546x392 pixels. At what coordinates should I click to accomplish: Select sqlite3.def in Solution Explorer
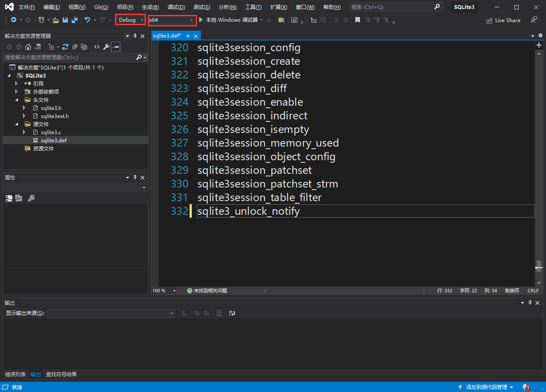point(54,140)
